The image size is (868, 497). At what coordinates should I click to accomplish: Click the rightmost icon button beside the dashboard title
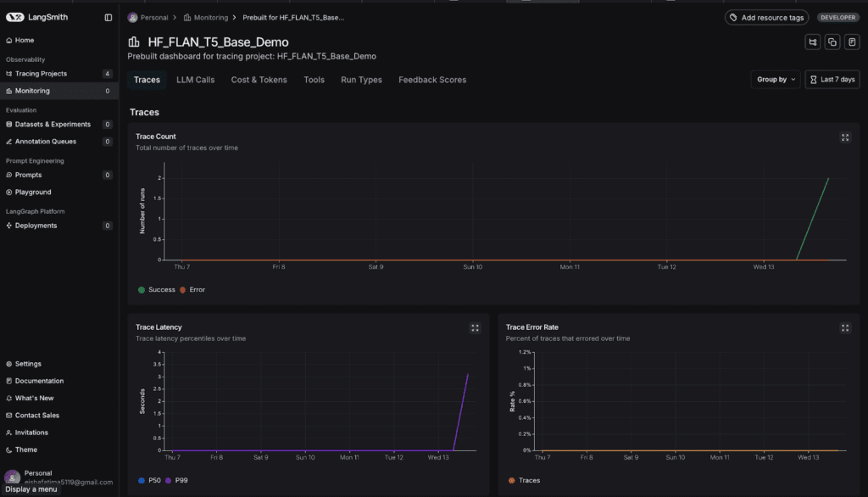point(852,42)
